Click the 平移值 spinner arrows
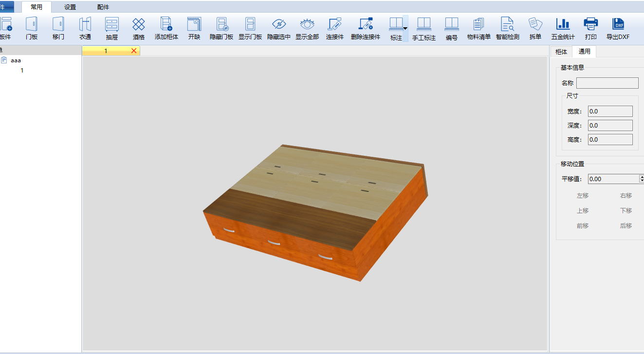 (x=642, y=179)
